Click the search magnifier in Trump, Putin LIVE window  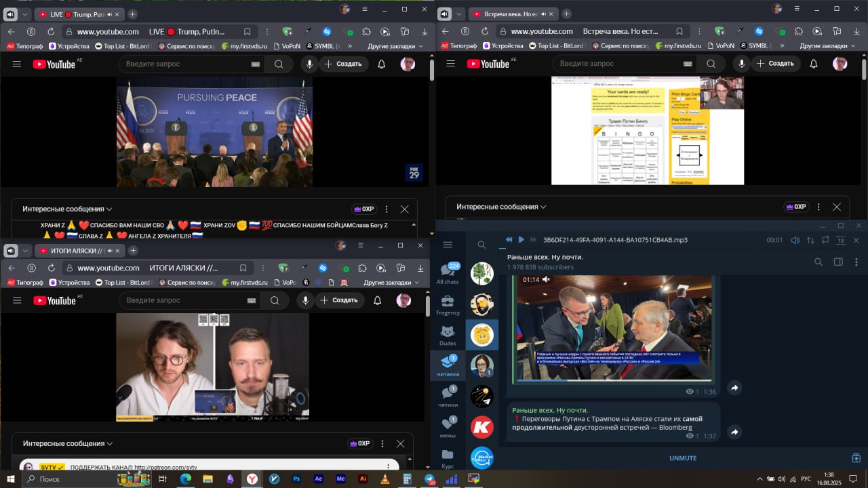(x=279, y=64)
